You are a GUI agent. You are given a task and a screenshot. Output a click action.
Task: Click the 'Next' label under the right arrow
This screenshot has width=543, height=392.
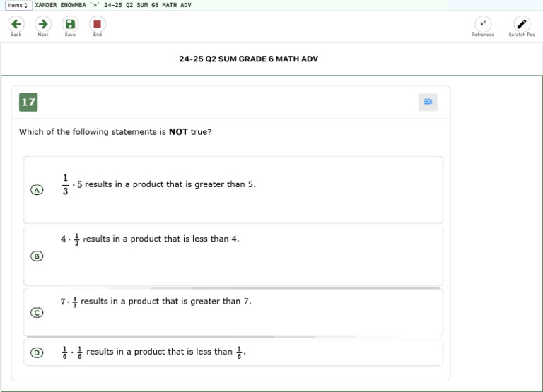click(x=43, y=35)
